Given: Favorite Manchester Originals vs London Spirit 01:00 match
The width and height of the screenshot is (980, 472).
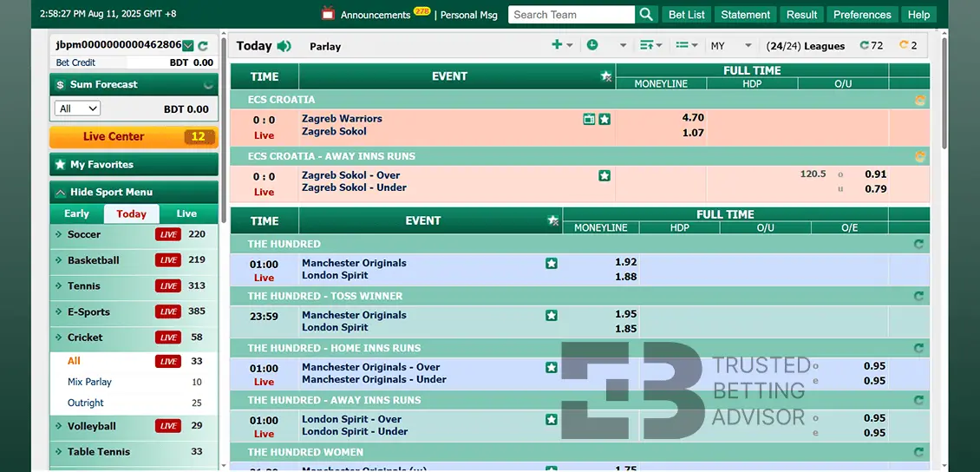Looking at the screenshot, I should [x=552, y=263].
